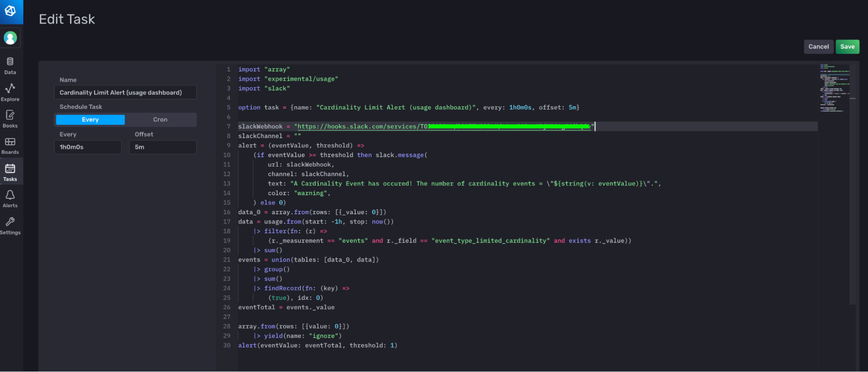Screen dimensions: 868x372
Task: Focus the Every interval field
Action: (88, 147)
